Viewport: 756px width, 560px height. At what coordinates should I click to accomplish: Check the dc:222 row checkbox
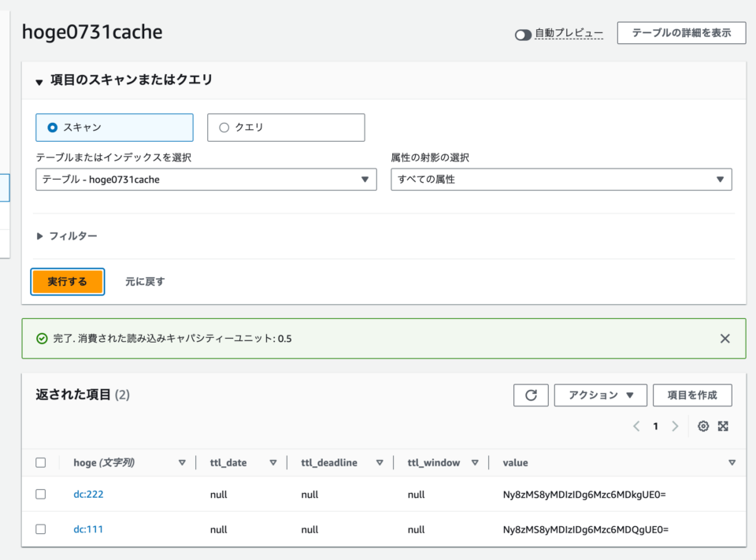pyautogui.click(x=41, y=494)
